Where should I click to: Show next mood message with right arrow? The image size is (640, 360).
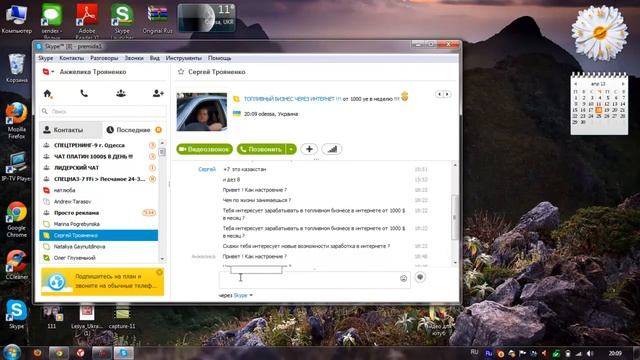pos(447,94)
